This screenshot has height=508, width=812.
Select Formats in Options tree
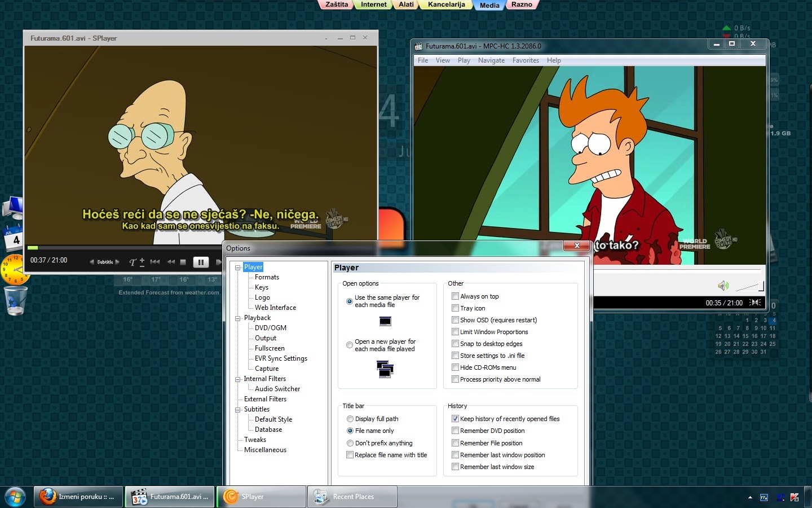click(x=267, y=277)
